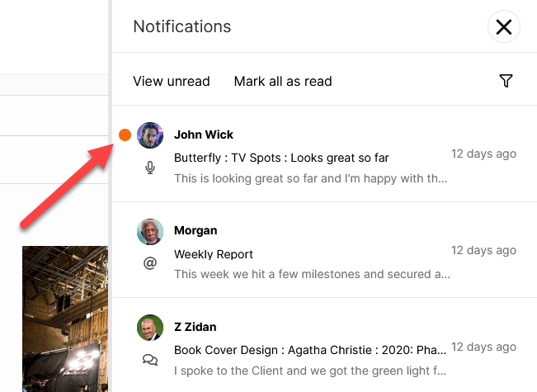Image resolution: width=537 pixels, height=392 pixels.
Task: Select the John Wick sender name
Action: coord(204,135)
